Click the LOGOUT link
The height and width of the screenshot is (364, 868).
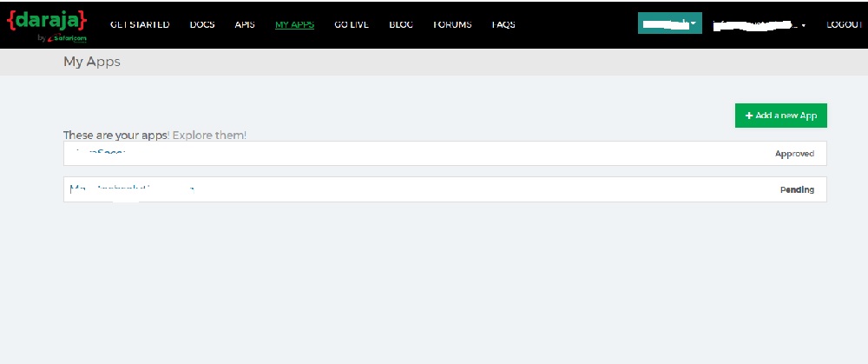click(845, 25)
